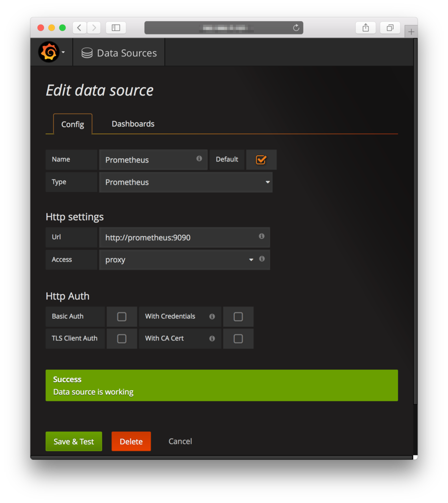Show the Url field info tooltip icon
This screenshot has height=503, width=448.
tap(261, 236)
